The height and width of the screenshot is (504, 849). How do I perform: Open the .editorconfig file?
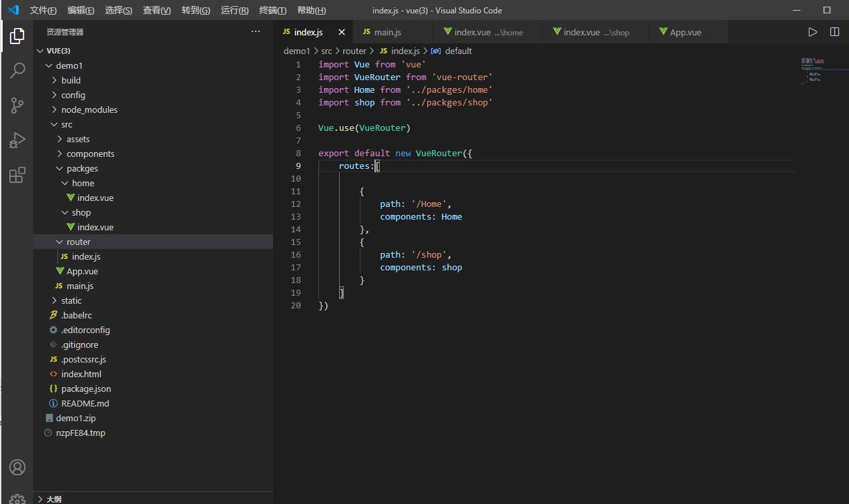153,330
